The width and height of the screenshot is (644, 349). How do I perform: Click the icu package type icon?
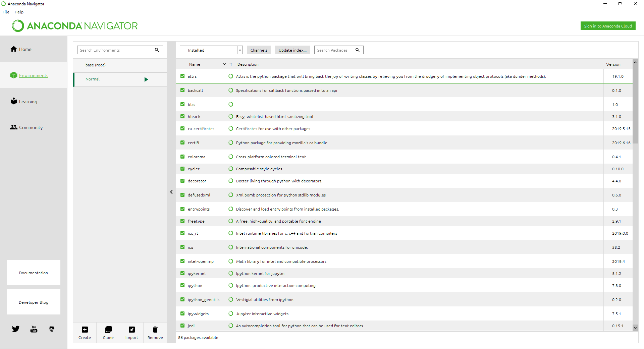coord(231,247)
